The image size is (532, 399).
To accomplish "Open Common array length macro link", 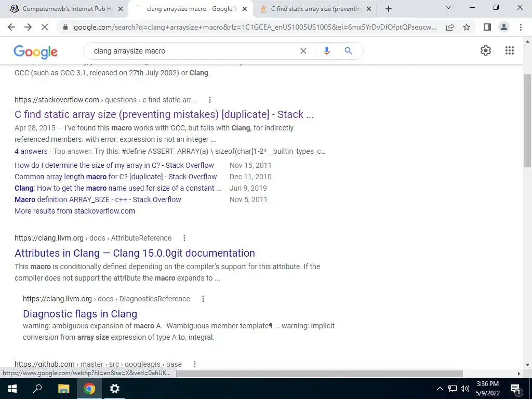I will [116, 177].
